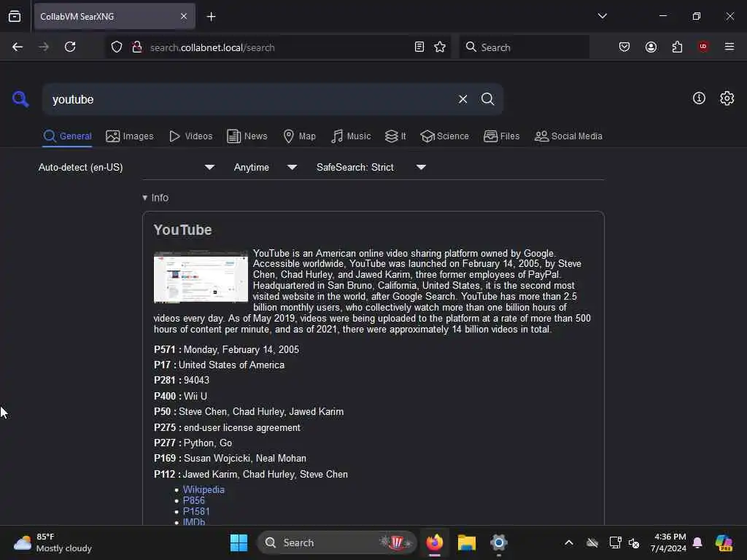The height and width of the screenshot is (560, 747).
Task: Switch to the Music category
Action: pos(351,136)
